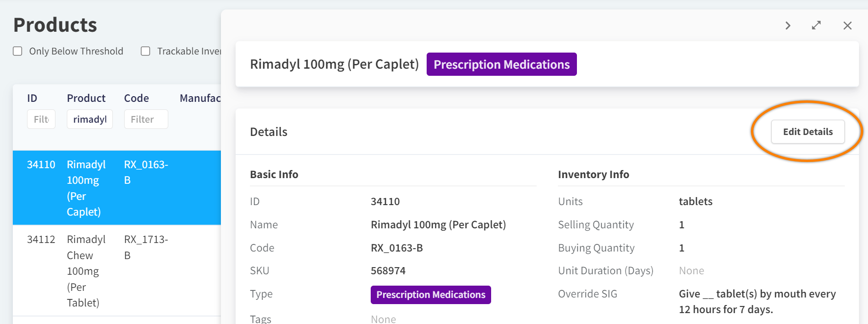Viewport: 868px width, 324px height.
Task: Click the next record chevron arrow
Action: click(788, 26)
